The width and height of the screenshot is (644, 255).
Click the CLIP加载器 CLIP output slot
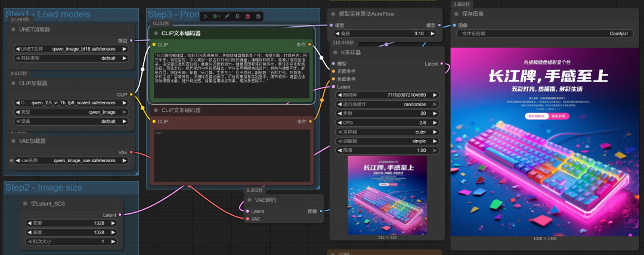tap(131, 95)
